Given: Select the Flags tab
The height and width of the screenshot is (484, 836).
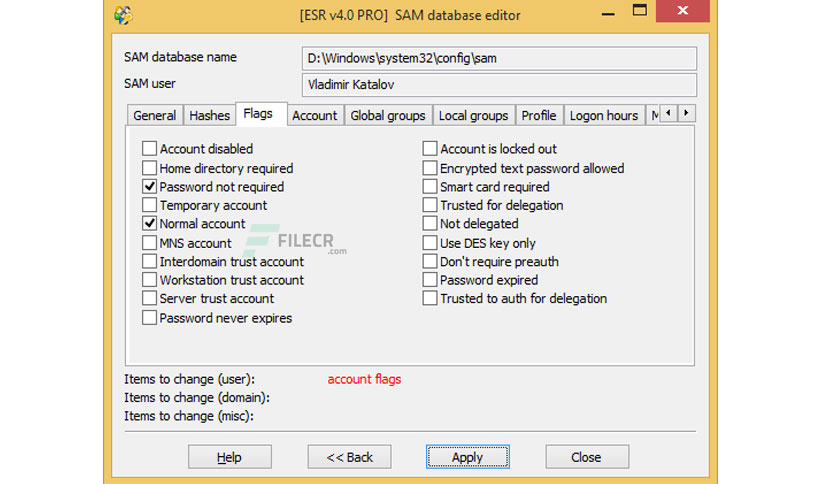Looking at the screenshot, I should [261, 114].
